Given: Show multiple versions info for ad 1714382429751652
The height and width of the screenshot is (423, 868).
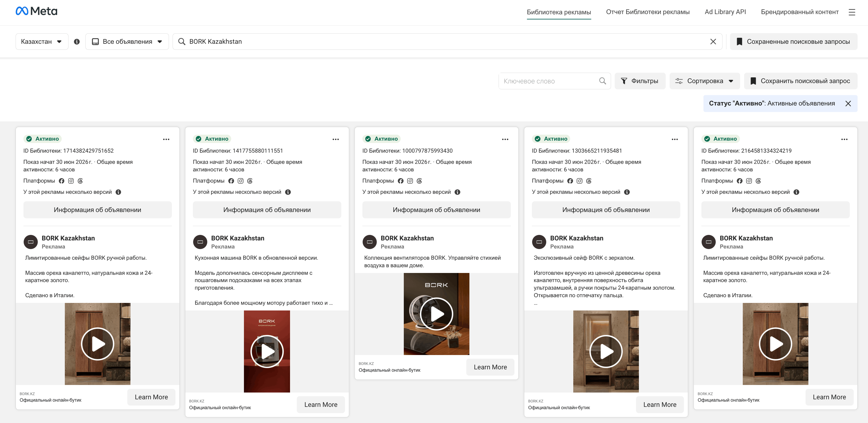Looking at the screenshot, I should [118, 192].
